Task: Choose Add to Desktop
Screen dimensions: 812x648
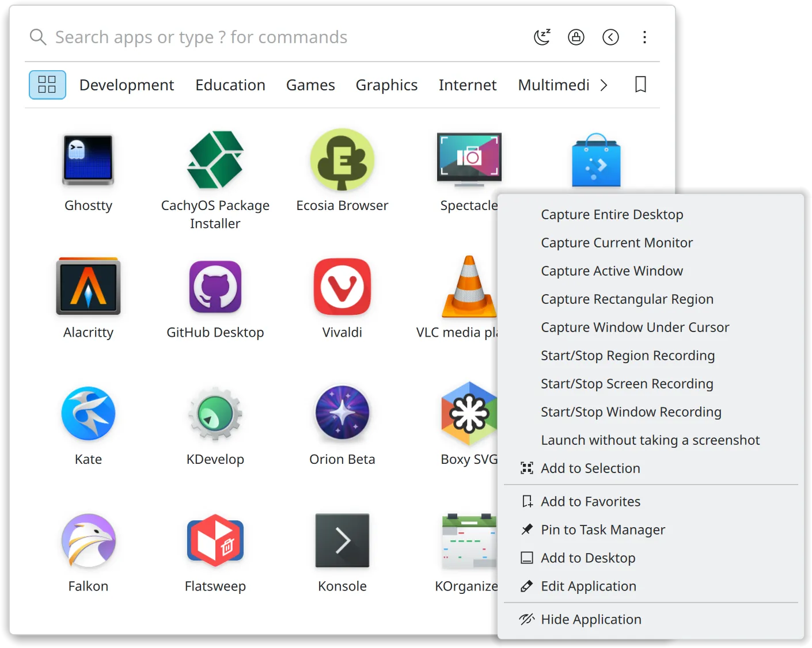Action: click(651, 558)
